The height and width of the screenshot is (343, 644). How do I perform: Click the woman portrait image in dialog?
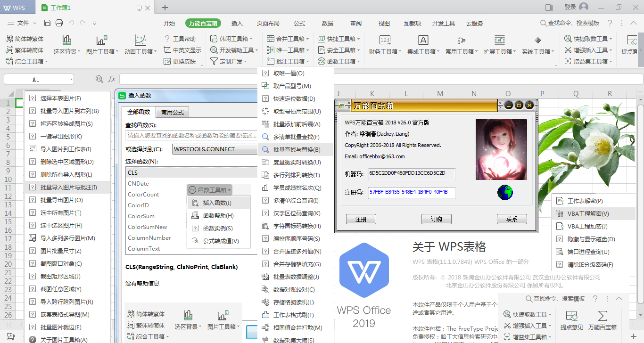point(501,149)
